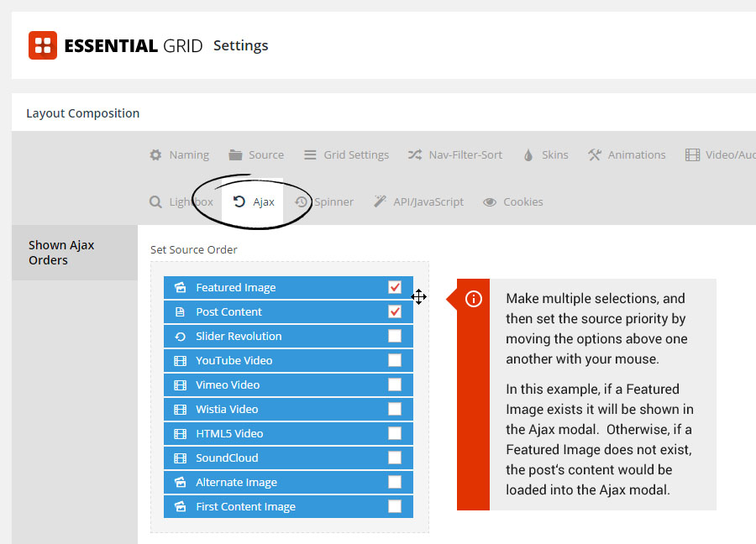
Task: Click the Cookies eye icon
Action: click(490, 202)
